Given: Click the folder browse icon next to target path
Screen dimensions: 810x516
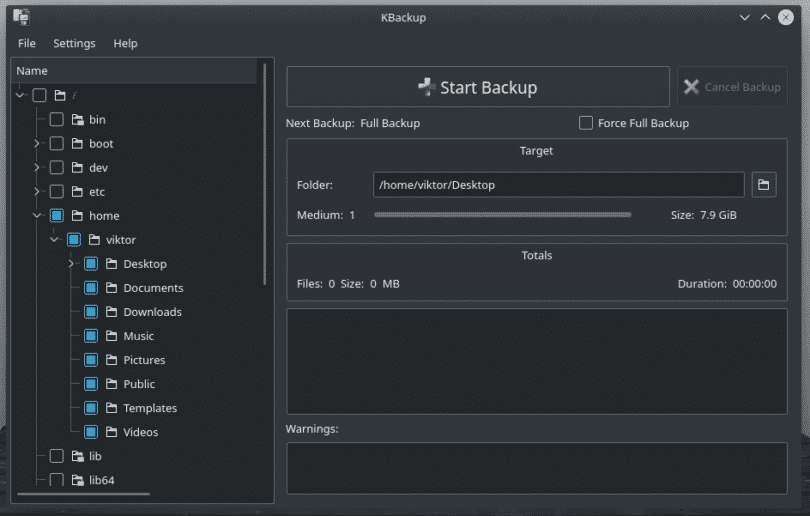Looking at the screenshot, I should 764,185.
